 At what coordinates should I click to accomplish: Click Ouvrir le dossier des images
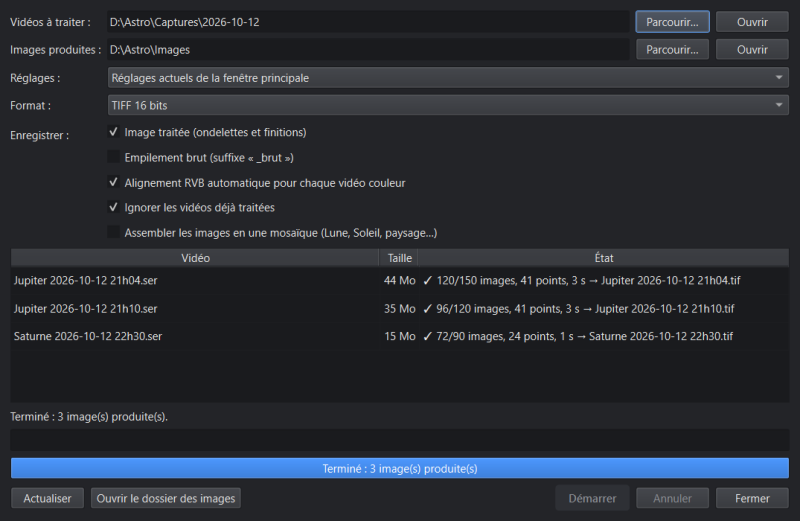coord(166,498)
